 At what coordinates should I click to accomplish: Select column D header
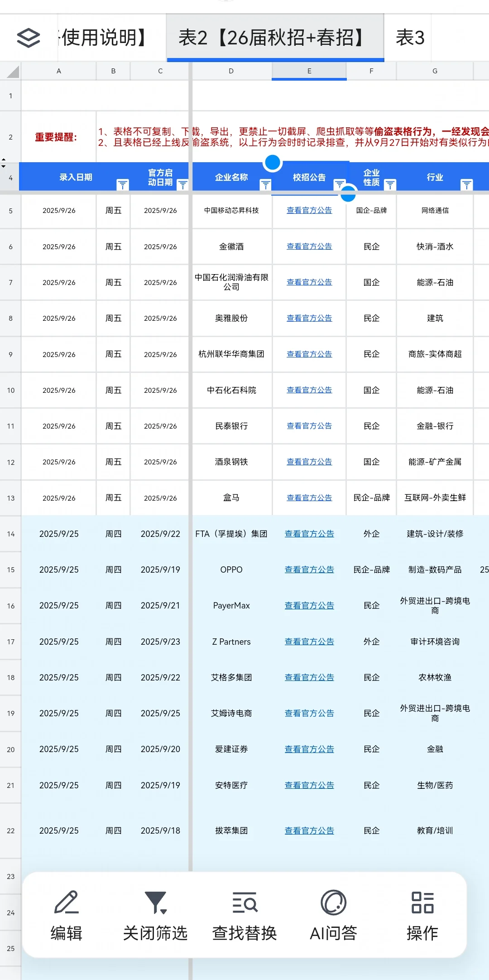point(231,71)
